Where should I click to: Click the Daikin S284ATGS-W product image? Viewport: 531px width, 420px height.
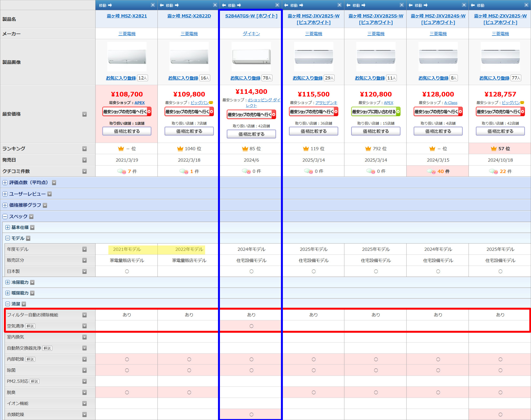point(251,57)
